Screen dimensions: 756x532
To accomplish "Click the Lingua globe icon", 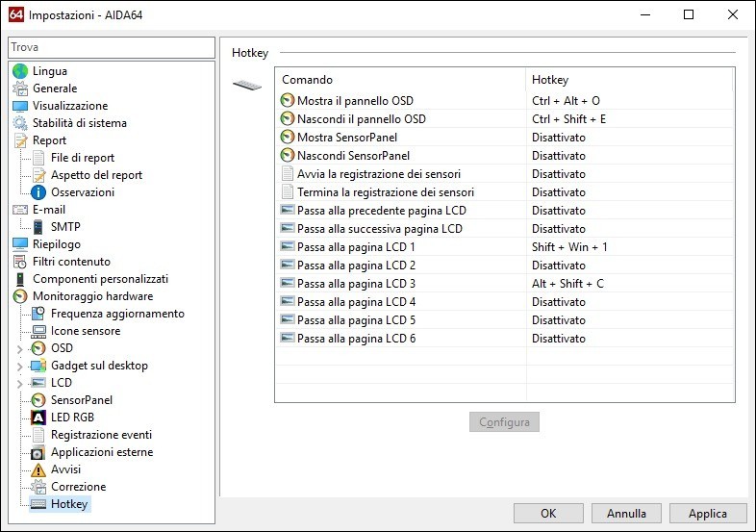I will (20, 71).
